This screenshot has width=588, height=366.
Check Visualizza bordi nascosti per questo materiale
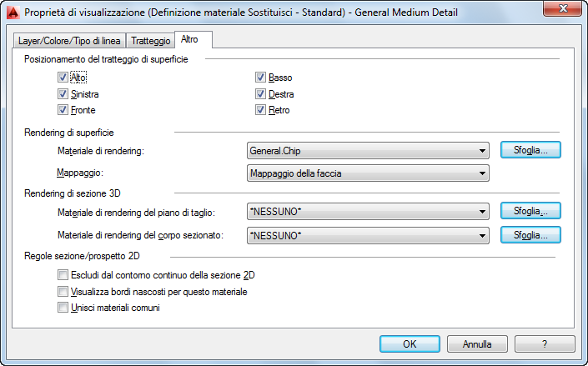(63, 291)
